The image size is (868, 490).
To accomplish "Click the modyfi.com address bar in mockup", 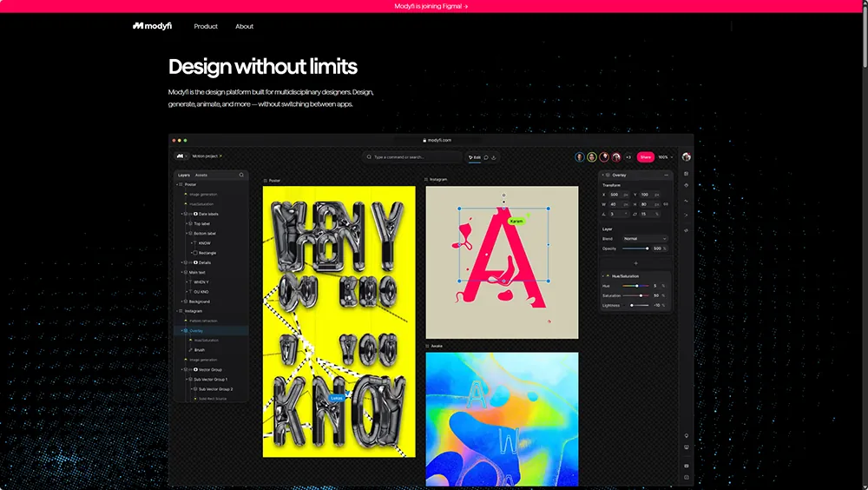I will (x=437, y=140).
